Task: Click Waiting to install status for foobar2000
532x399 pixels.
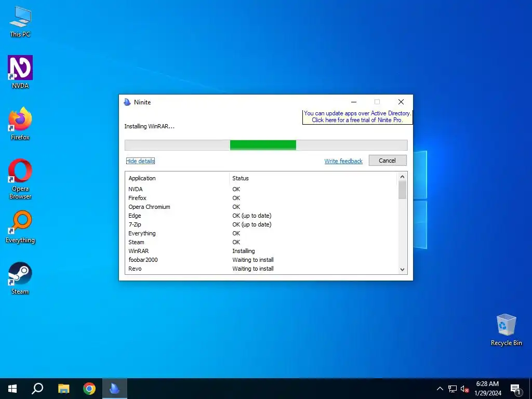Action: (x=253, y=260)
